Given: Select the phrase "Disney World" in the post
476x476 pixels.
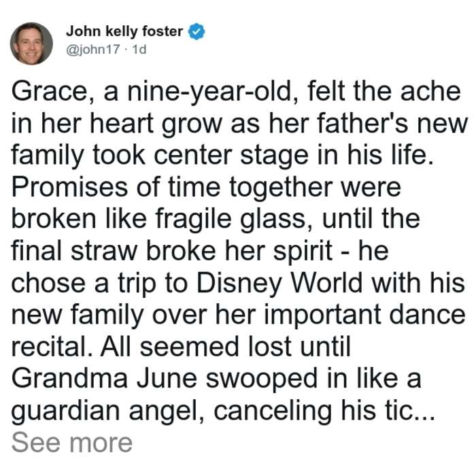Looking at the screenshot, I should pos(279,283).
